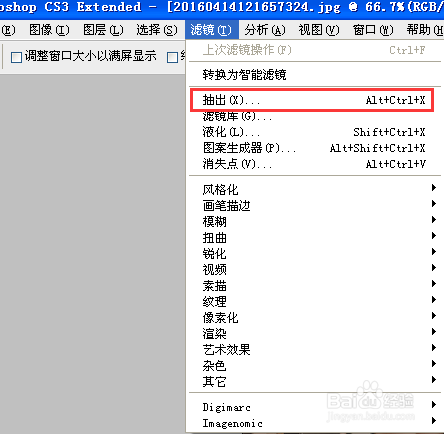Open the 视图(V) menu

319,30
